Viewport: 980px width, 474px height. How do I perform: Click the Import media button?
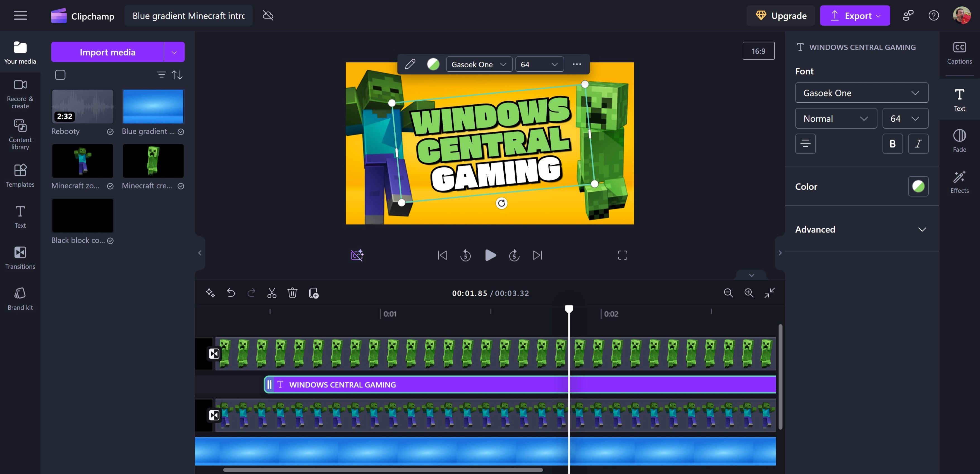tap(108, 52)
